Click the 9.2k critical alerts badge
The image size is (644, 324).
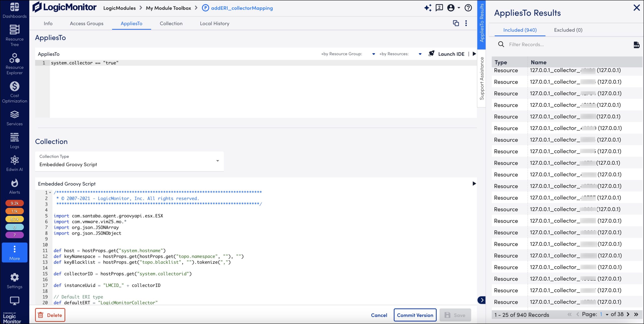coord(15,203)
